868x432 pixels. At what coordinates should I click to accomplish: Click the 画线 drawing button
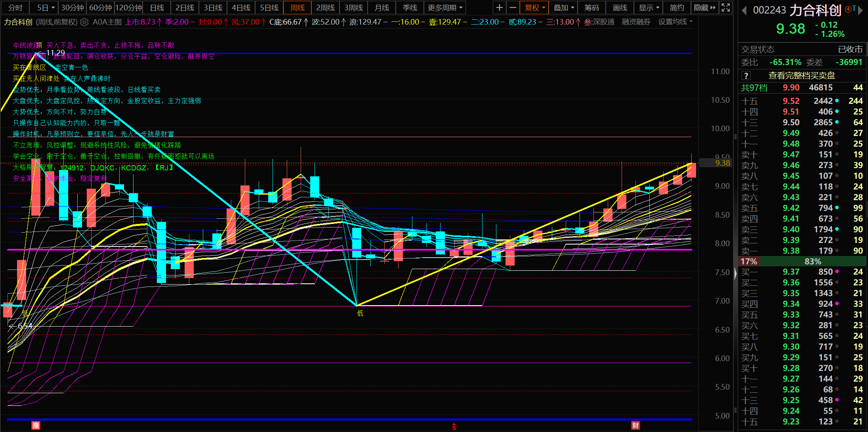click(620, 8)
